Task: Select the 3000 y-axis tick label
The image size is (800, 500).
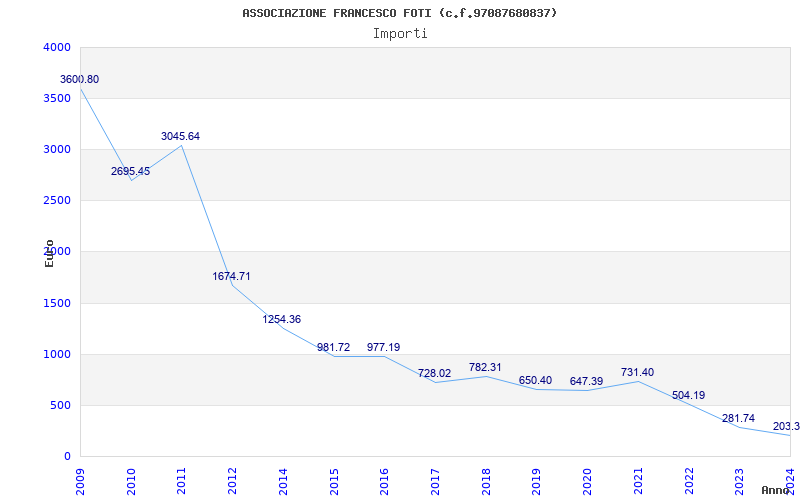Action: point(57,149)
